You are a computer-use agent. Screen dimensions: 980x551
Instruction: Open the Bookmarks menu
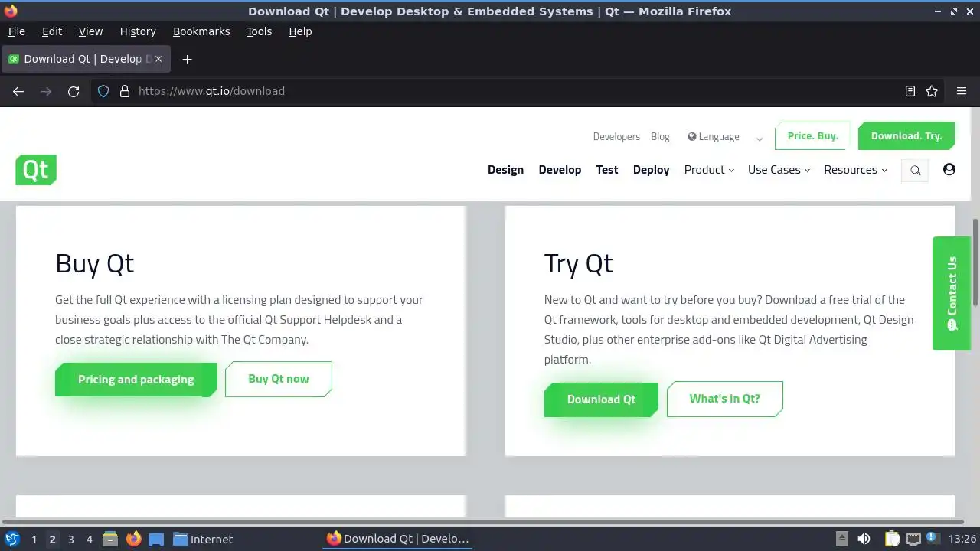[x=201, y=31]
